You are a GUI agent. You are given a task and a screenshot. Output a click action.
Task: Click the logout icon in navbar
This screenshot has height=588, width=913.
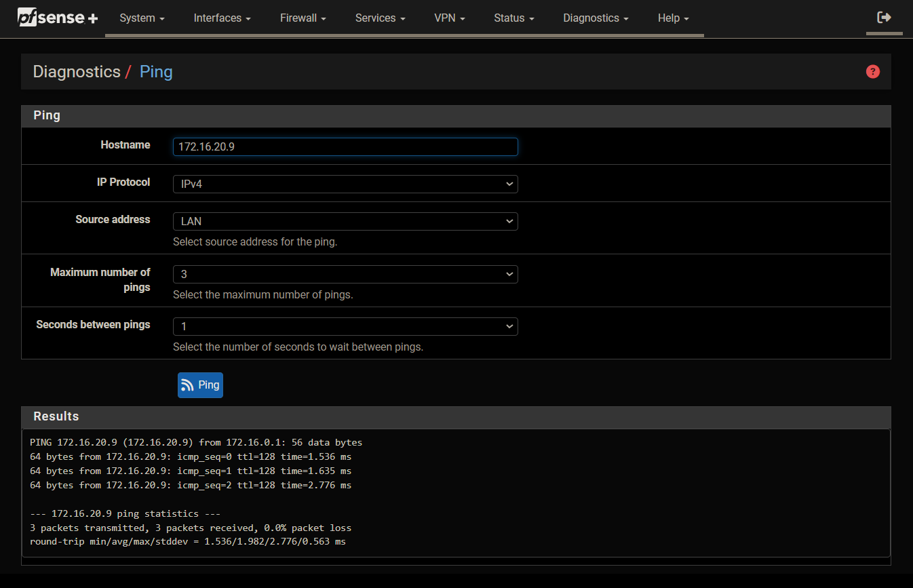coord(884,18)
